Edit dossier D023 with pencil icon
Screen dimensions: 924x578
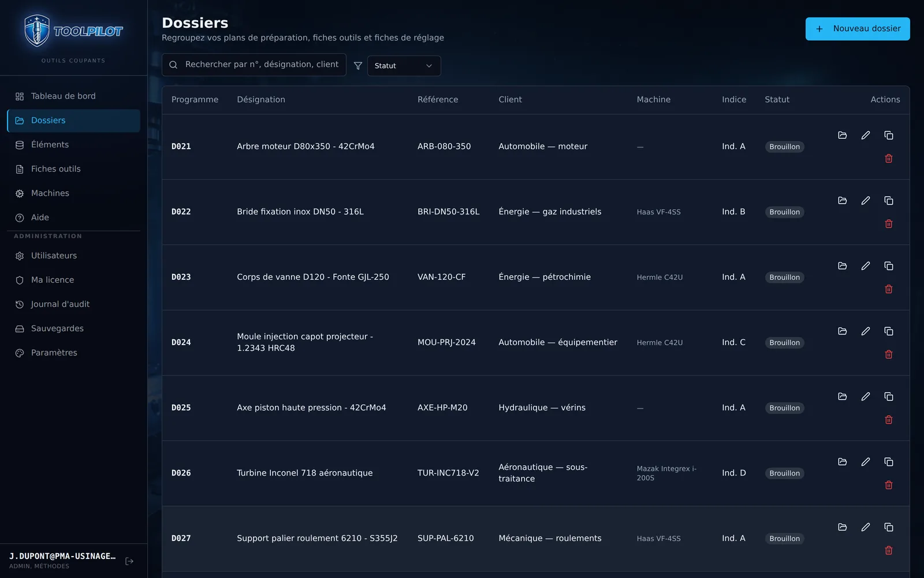pyautogui.click(x=866, y=266)
